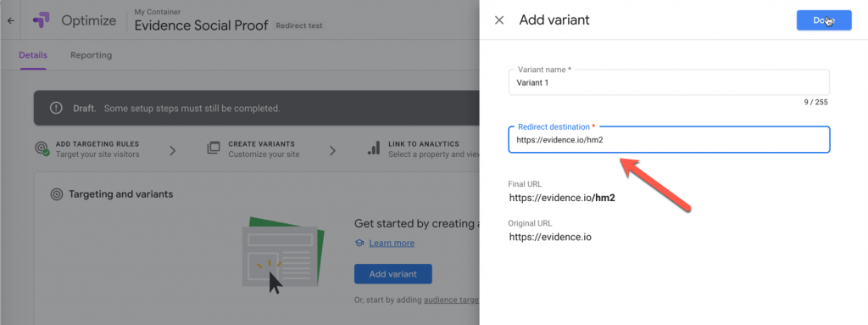Click the Add Targeting Rules target icon

coord(42,148)
